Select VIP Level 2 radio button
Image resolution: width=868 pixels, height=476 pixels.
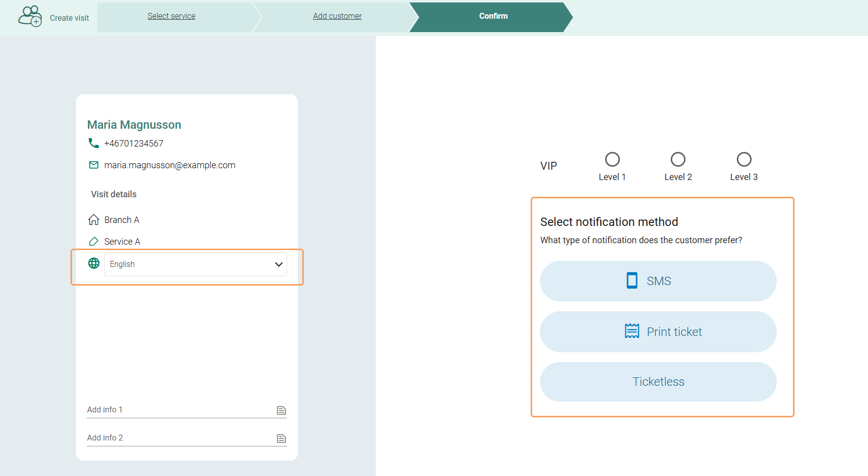coord(678,159)
